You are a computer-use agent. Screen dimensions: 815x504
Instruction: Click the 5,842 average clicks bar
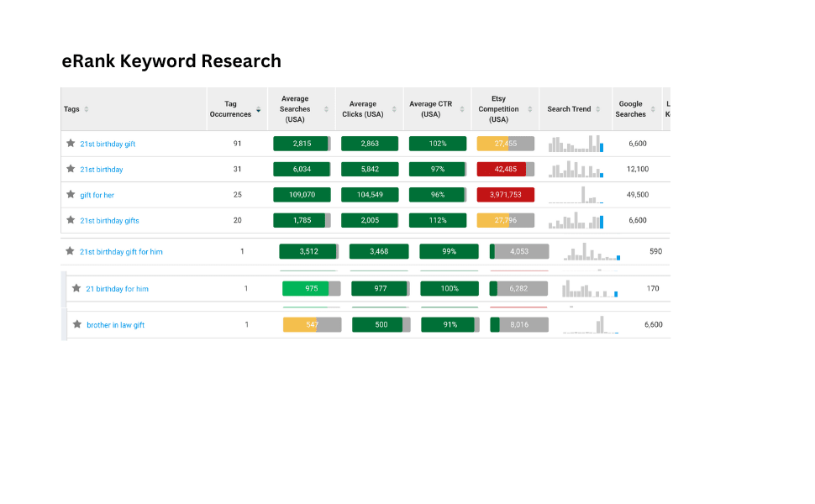pos(370,169)
